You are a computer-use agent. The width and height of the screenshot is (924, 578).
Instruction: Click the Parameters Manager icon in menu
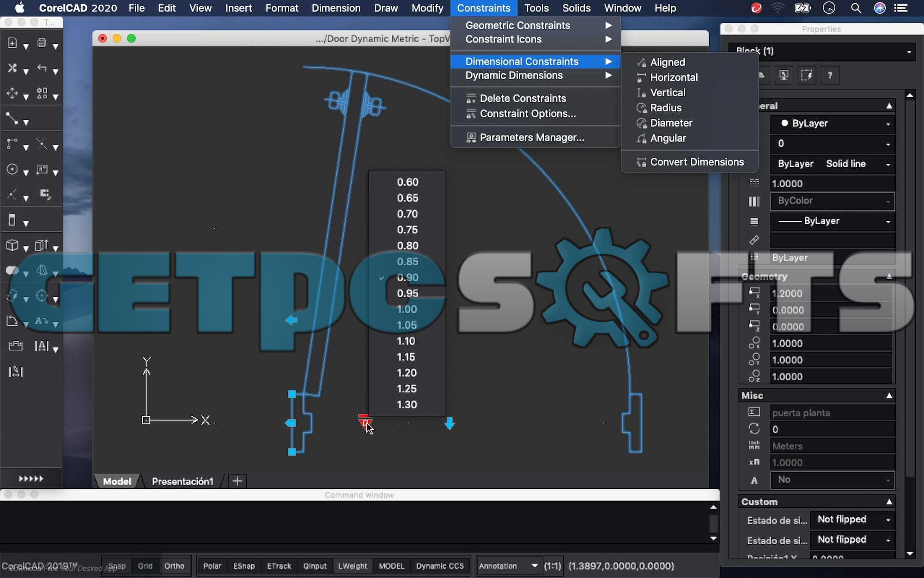pyautogui.click(x=471, y=137)
